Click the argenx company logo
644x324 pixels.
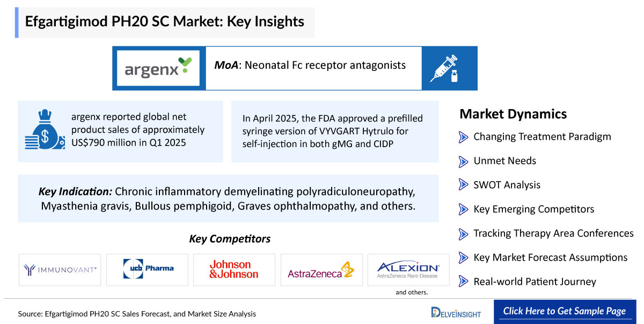(x=158, y=68)
